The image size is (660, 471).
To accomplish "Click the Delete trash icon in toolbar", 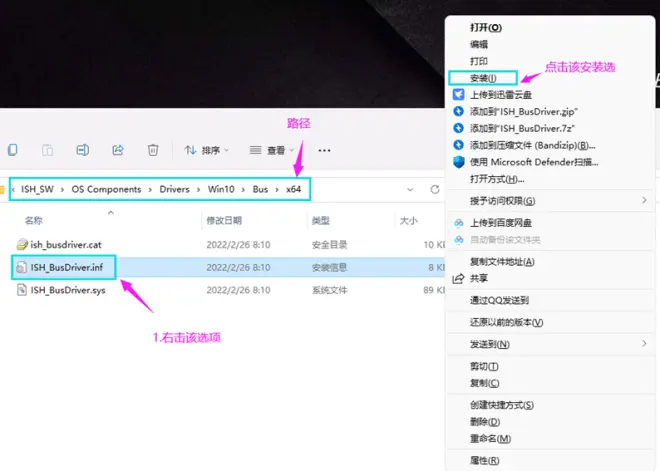I will point(153,150).
